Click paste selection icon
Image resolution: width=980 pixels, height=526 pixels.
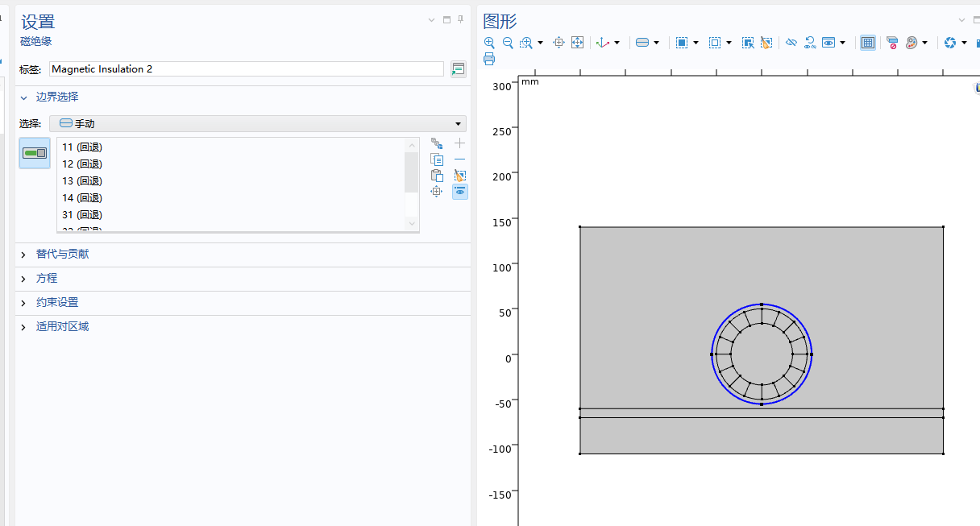[437, 176]
